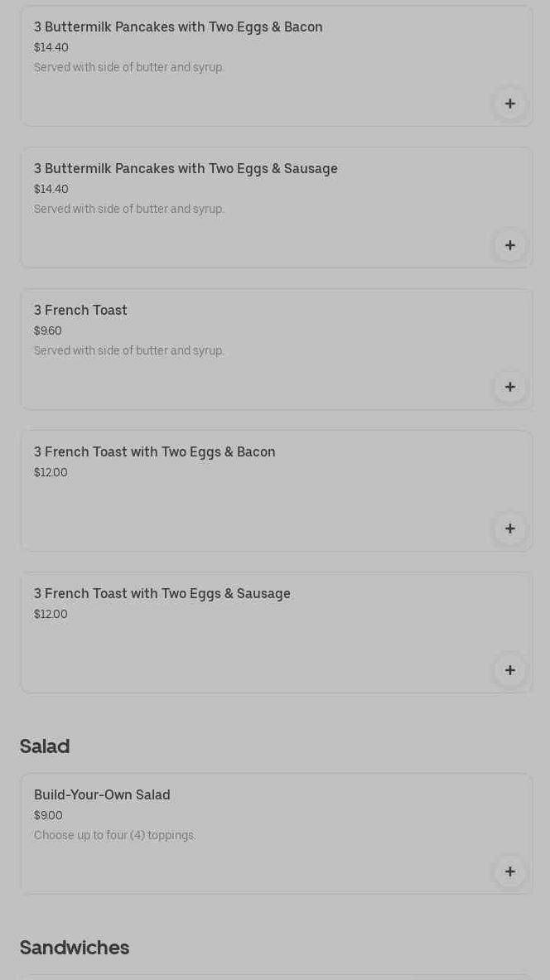The height and width of the screenshot is (980, 550).
Task: Click "Choose up to four (4) toppings" description
Action: (114, 835)
